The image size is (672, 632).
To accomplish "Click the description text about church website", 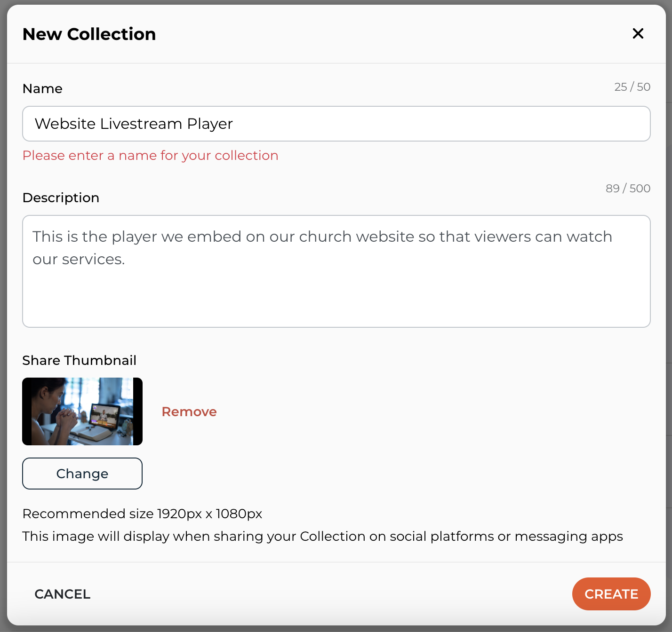I will [322, 247].
